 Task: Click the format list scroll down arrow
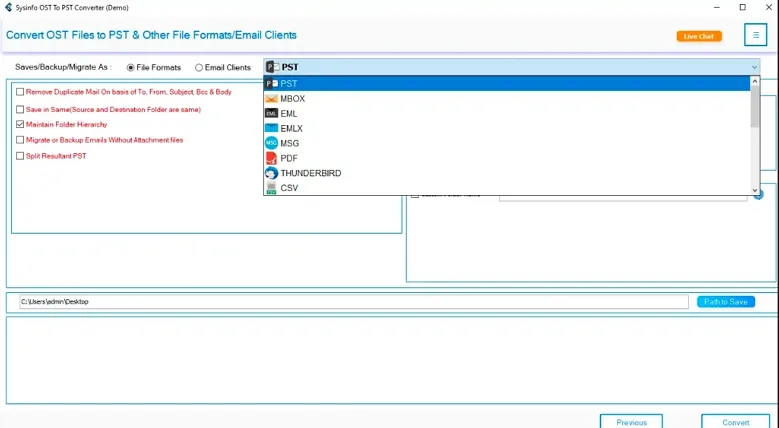(x=755, y=190)
